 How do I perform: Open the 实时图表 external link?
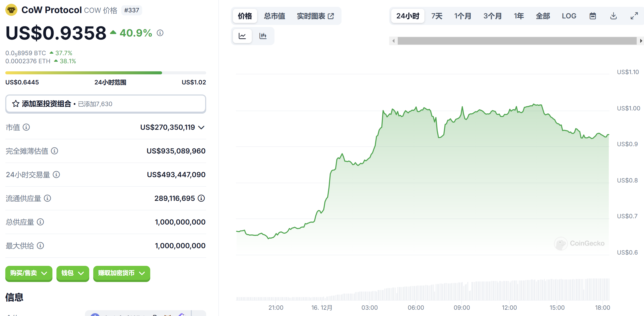[x=315, y=16]
